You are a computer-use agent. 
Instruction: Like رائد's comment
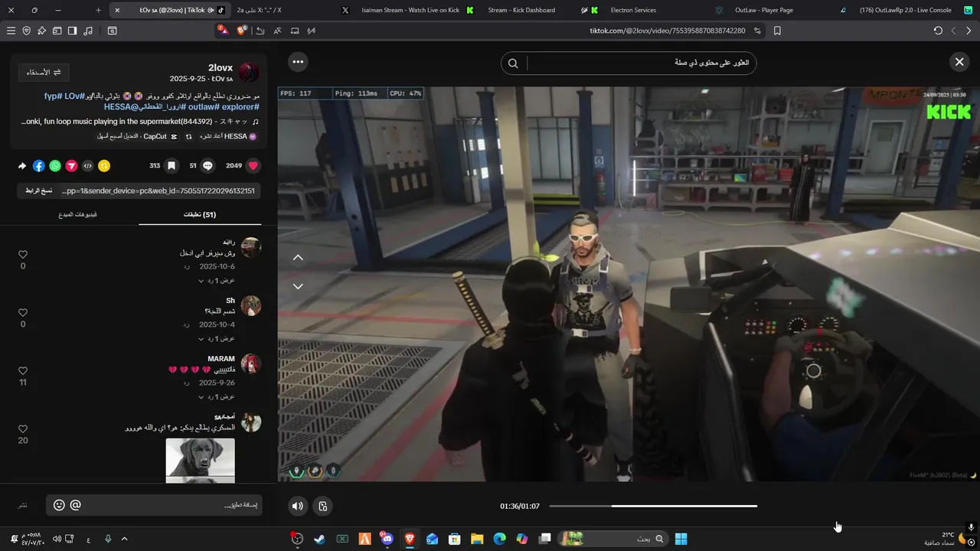[x=23, y=254]
